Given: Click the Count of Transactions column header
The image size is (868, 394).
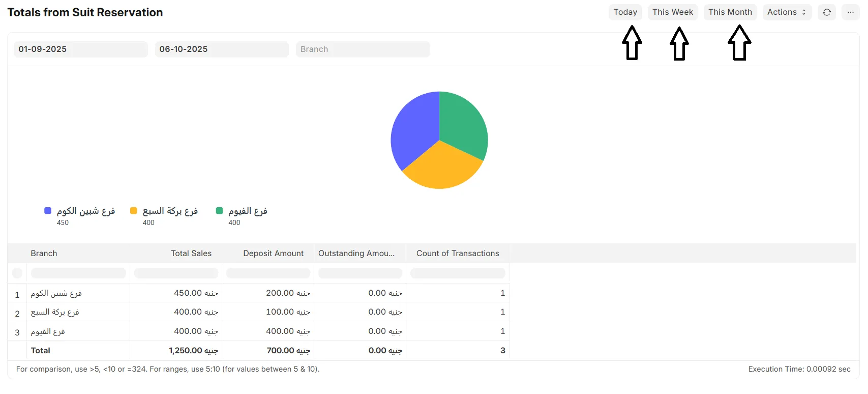Looking at the screenshot, I should tap(457, 254).
